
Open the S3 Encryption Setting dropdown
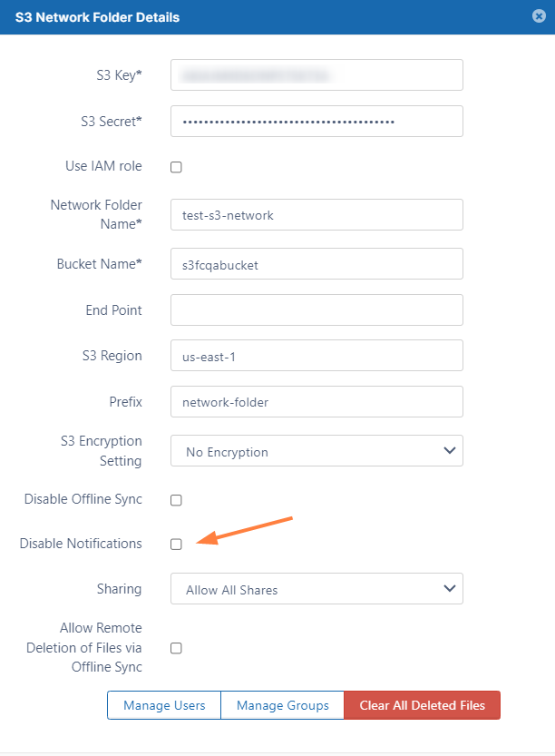pyautogui.click(x=316, y=451)
